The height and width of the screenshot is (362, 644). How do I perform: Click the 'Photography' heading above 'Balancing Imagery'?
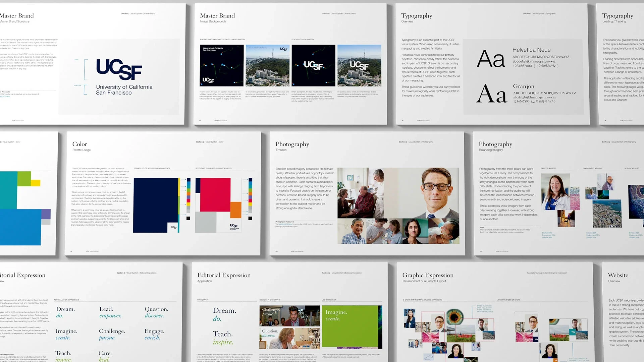click(495, 144)
